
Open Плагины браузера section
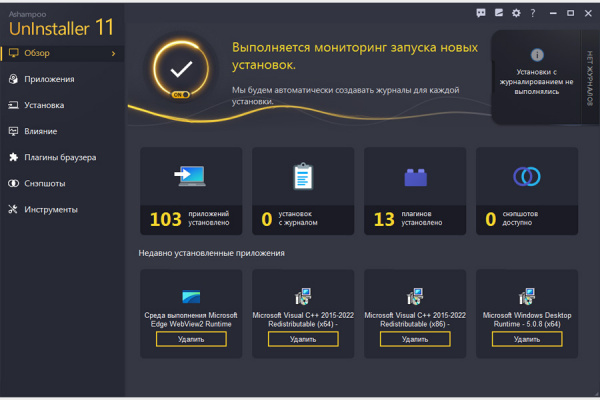tap(62, 157)
